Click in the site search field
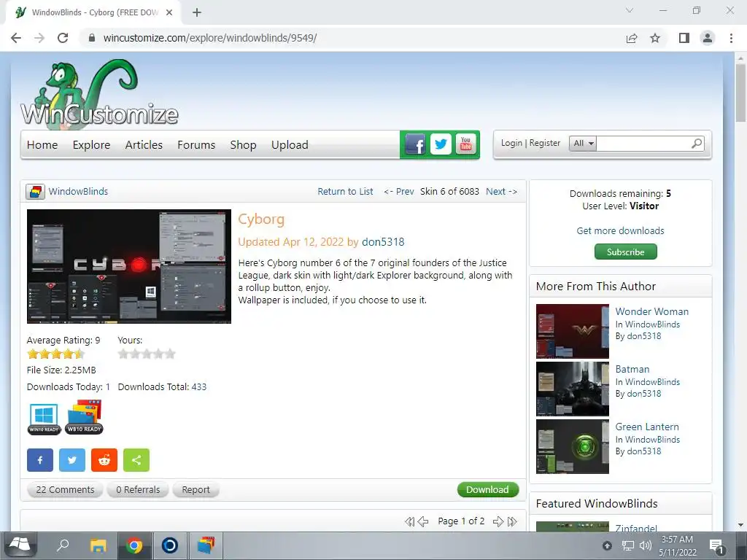 [643, 144]
